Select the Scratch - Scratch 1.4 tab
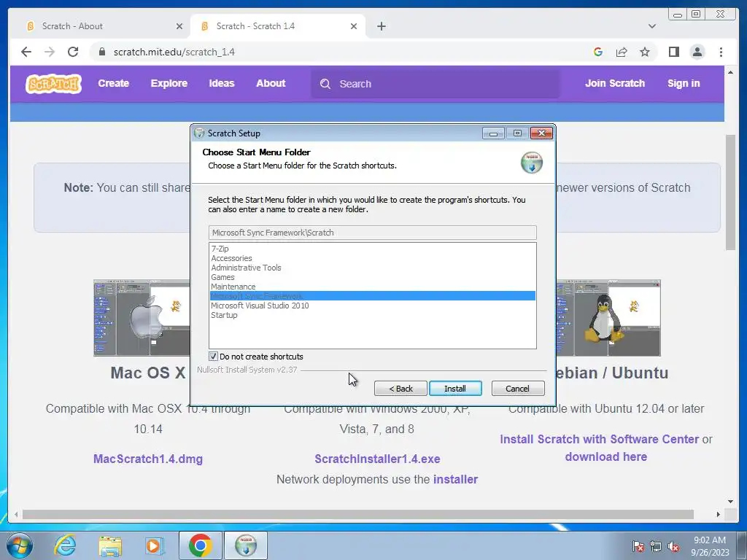 pos(278,26)
